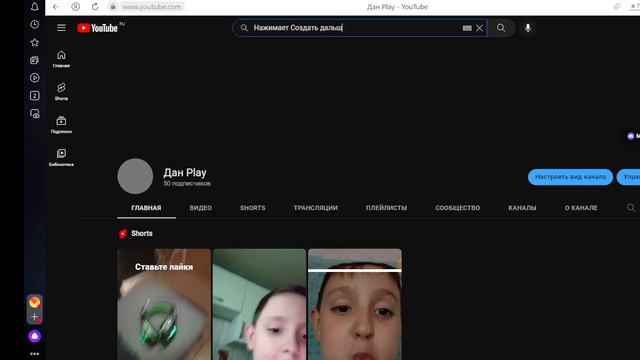Screen dimensions: 640x360
Task: Click the 50 подписчиков subscriber count
Action: [x=187, y=184]
